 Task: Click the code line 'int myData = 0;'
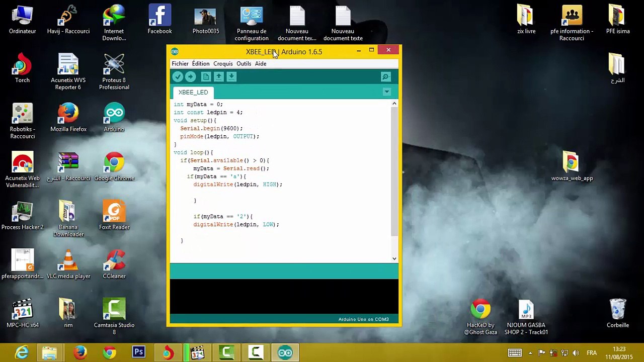click(x=198, y=104)
